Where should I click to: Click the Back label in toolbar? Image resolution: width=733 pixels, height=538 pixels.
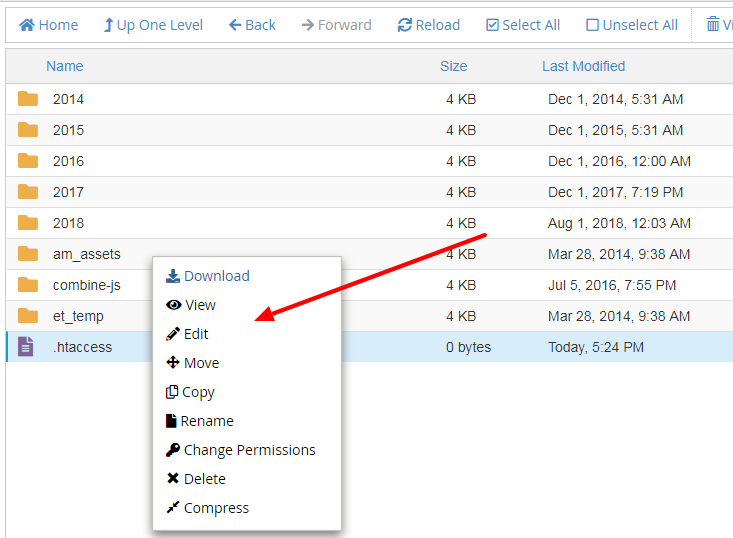[x=260, y=25]
